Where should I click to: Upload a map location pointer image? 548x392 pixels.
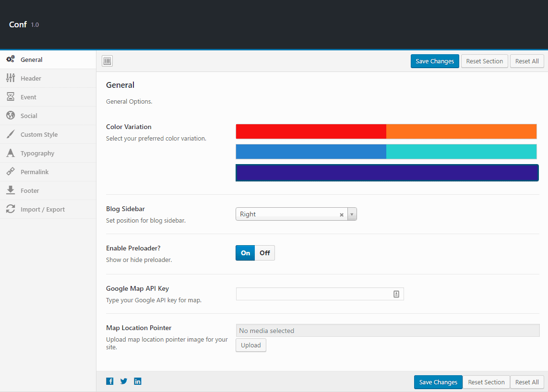pos(250,345)
